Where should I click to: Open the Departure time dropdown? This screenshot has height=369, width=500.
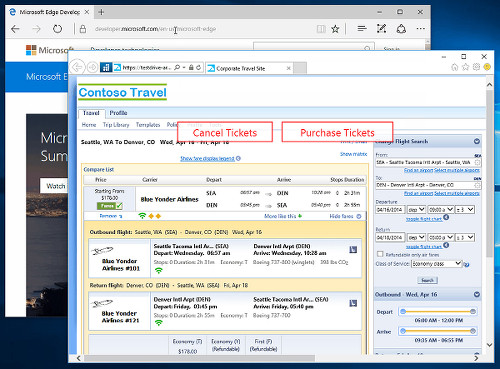(441, 210)
